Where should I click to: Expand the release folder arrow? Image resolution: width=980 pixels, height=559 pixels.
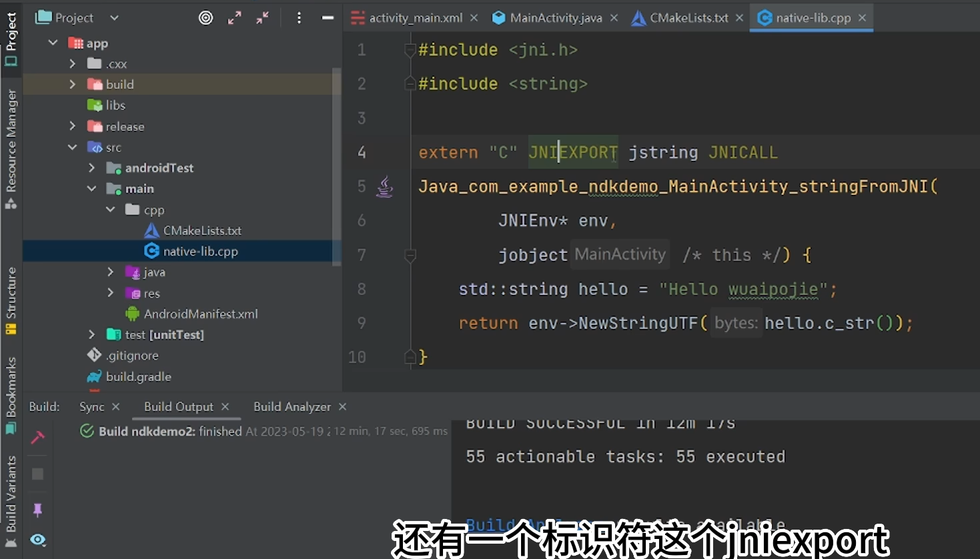[x=73, y=126]
